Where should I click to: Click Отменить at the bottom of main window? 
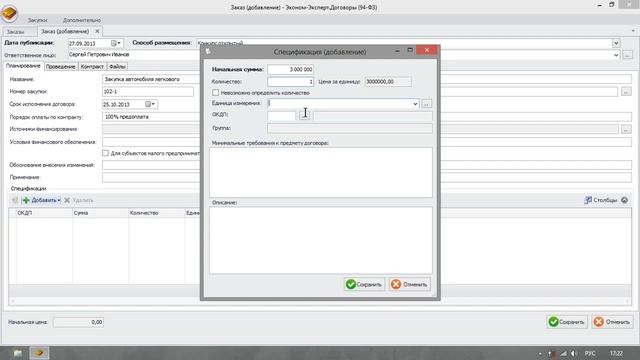pyautogui.click(x=612, y=322)
